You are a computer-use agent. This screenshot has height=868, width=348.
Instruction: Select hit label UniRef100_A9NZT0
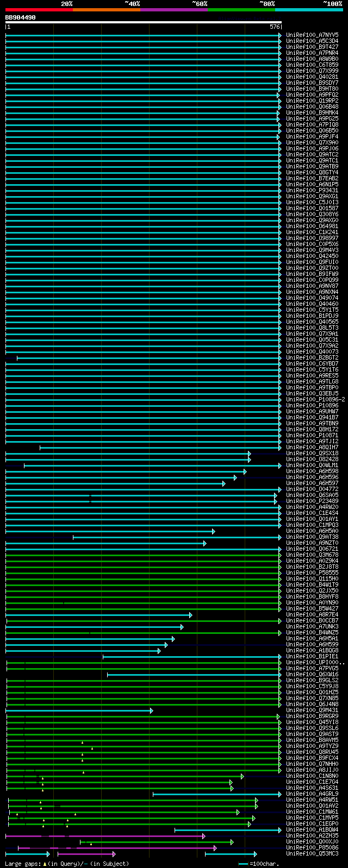point(312,543)
